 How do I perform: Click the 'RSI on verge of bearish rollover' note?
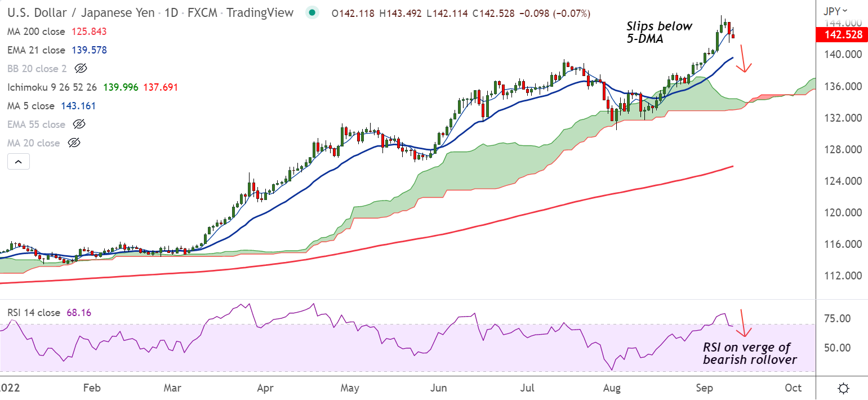tap(749, 353)
